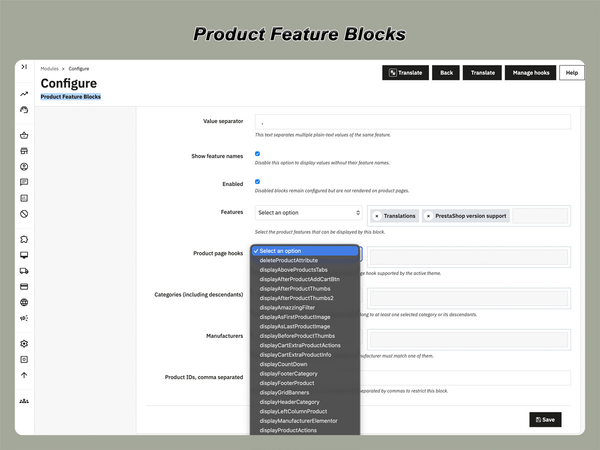Open Modules puzzle-piece icon in sidebar

24,240
